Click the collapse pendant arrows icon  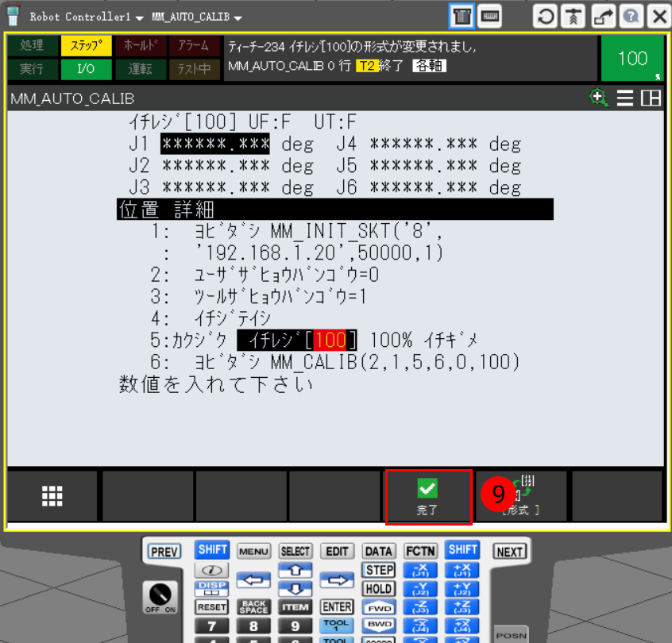pyautogui.click(x=574, y=17)
